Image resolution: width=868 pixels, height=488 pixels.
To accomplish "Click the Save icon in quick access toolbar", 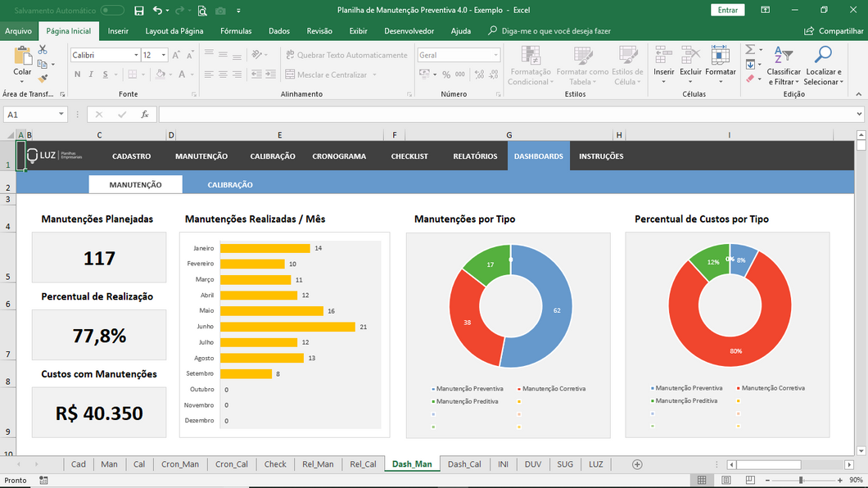I will point(138,11).
